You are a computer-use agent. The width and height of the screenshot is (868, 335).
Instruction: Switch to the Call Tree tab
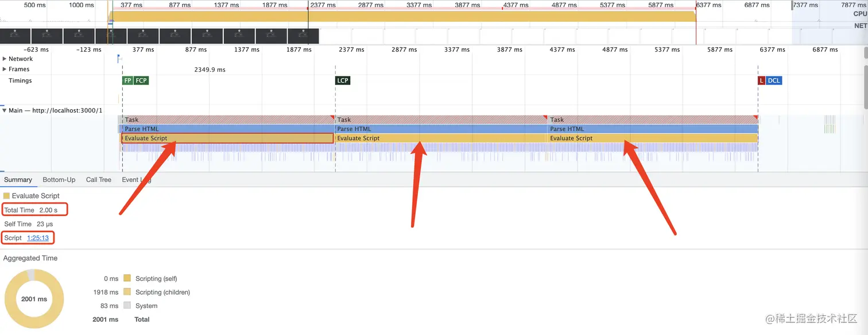(99, 180)
